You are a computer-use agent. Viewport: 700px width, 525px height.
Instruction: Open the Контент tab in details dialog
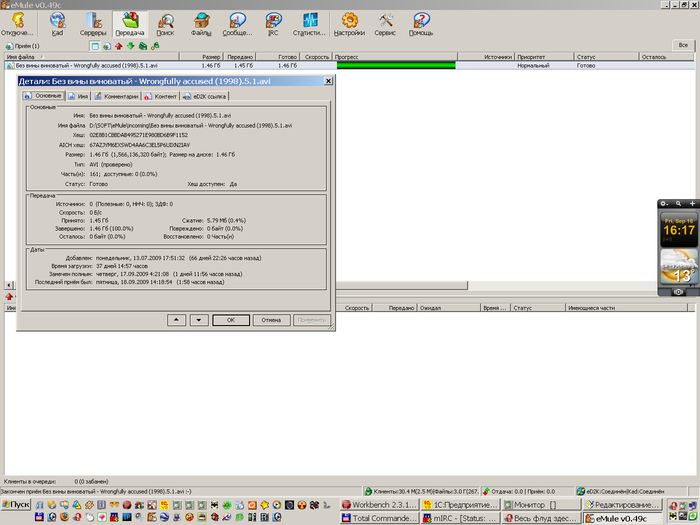click(161, 96)
